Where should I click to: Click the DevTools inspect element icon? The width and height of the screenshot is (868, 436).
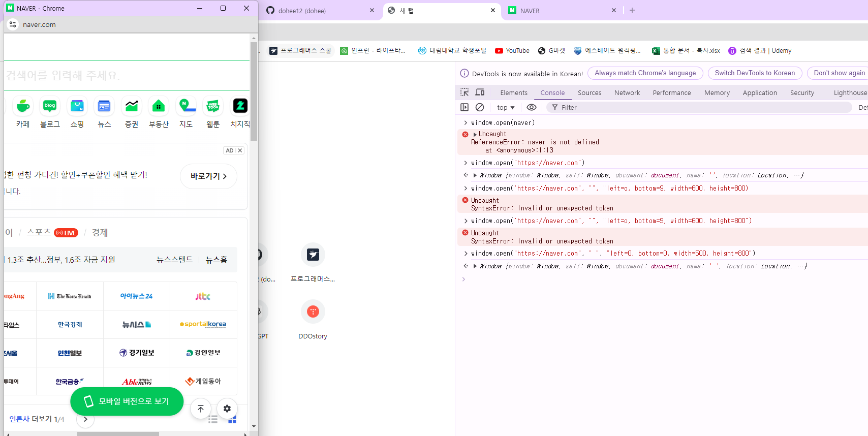(464, 92)
